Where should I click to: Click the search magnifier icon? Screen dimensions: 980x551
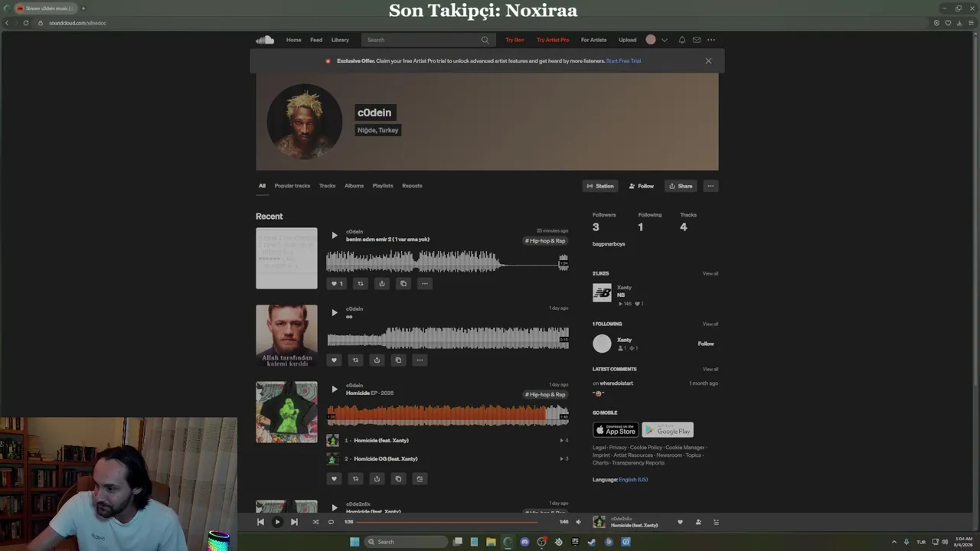pyautogui.click(x=485, y=40)
